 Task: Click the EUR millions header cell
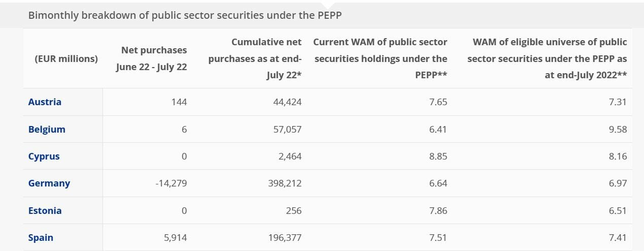(x=66, y=58)
